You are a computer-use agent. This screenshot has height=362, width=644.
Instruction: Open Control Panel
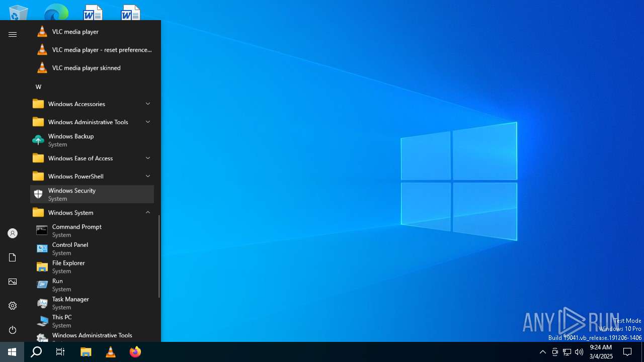[x=92, y=249]
